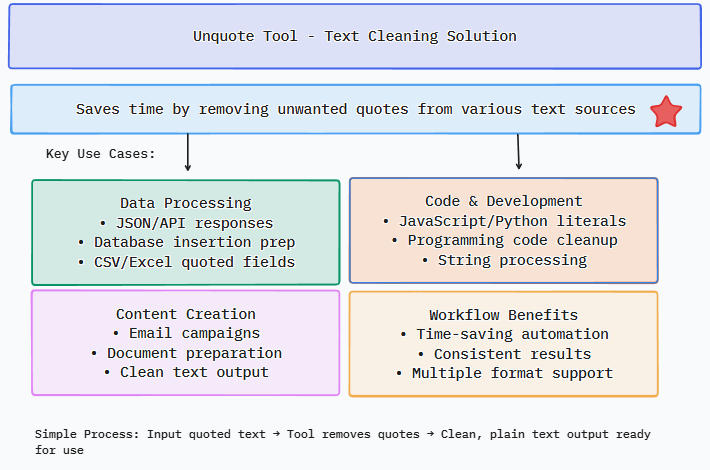Select the Code & Development heading

pos(504,201)
